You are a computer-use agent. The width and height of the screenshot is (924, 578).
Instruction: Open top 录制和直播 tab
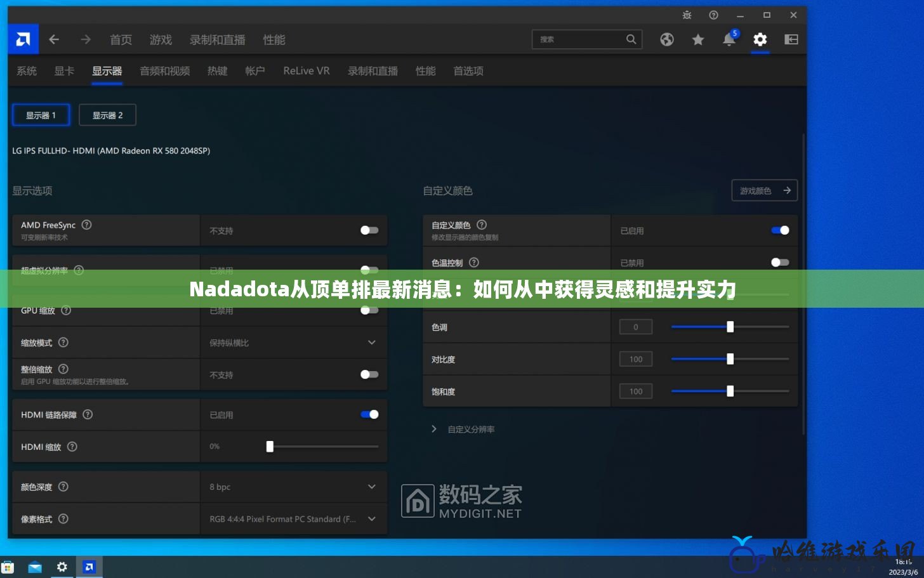(x=218, y=40)
